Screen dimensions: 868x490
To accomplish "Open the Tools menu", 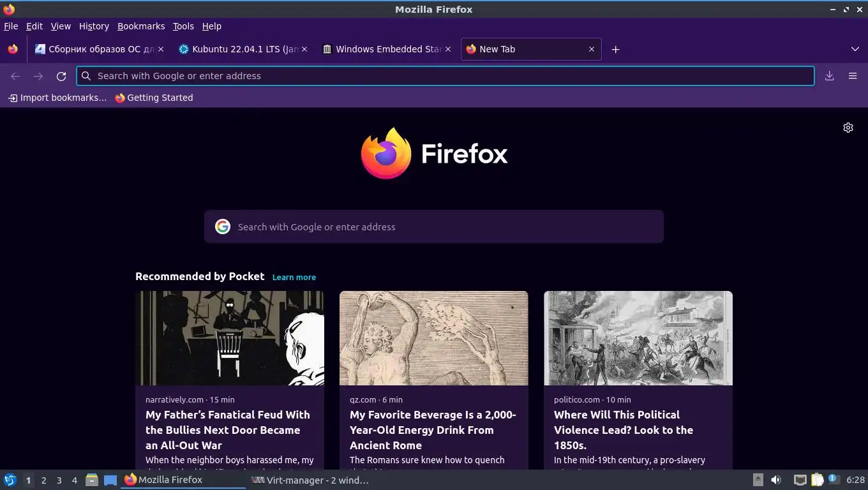I will pyautogui.click(x=183, y=26).
